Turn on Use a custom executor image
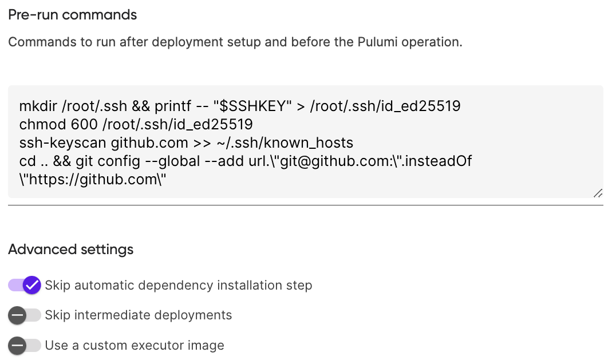Image resolution: width=616 pixels, height=364 pixels. click(x=25, y=345)
